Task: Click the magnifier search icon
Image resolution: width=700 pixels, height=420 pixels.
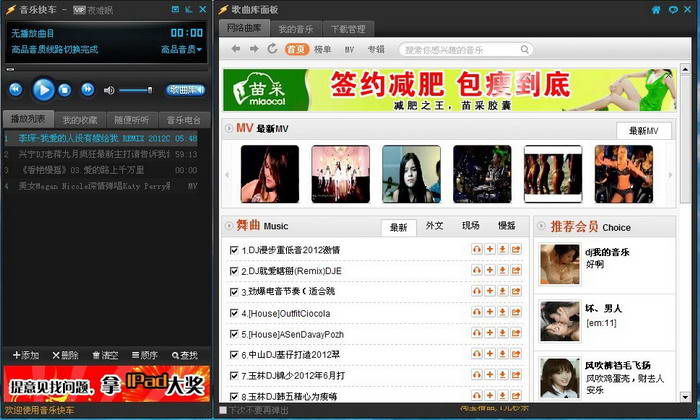Action: [x=525, y=50]
